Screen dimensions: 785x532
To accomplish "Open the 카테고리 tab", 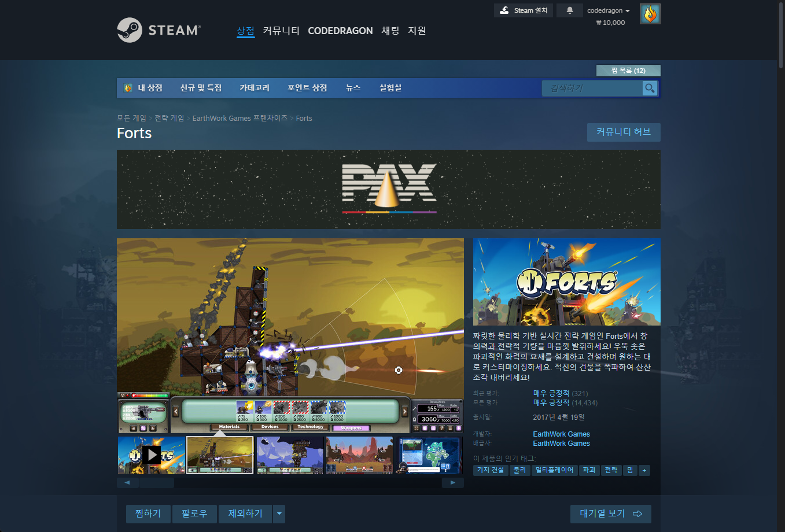I will click(x=255, y=88).
